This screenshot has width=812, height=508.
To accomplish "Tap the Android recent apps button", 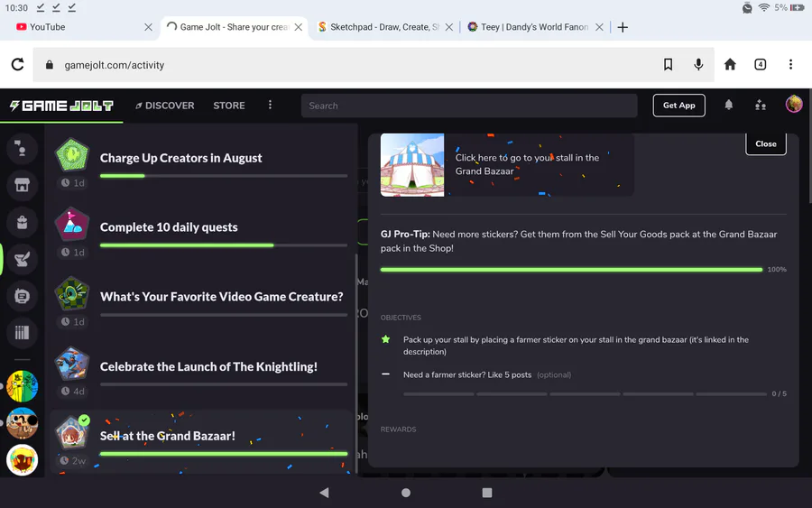I will point(487,493).
